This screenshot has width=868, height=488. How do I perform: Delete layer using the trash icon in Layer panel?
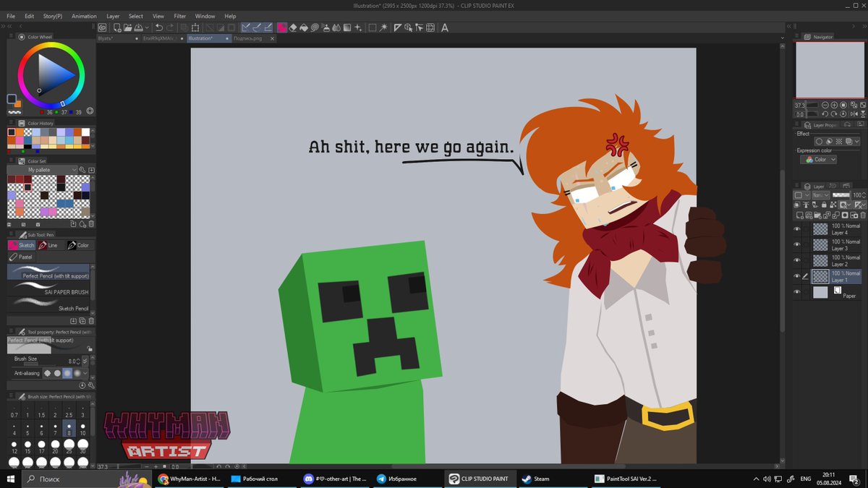[x=862, y=215]
